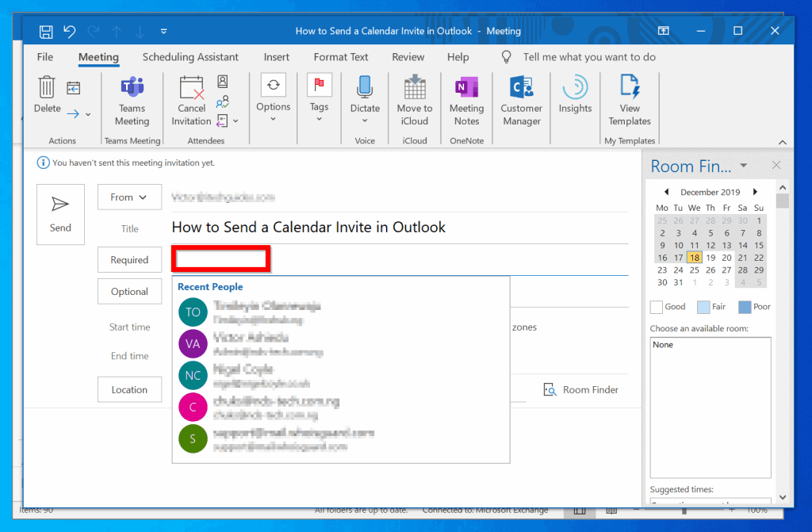This screenshot has width=812, height=532.
Task: Click Cancel Invitation icon
Action: pos(191,101)
